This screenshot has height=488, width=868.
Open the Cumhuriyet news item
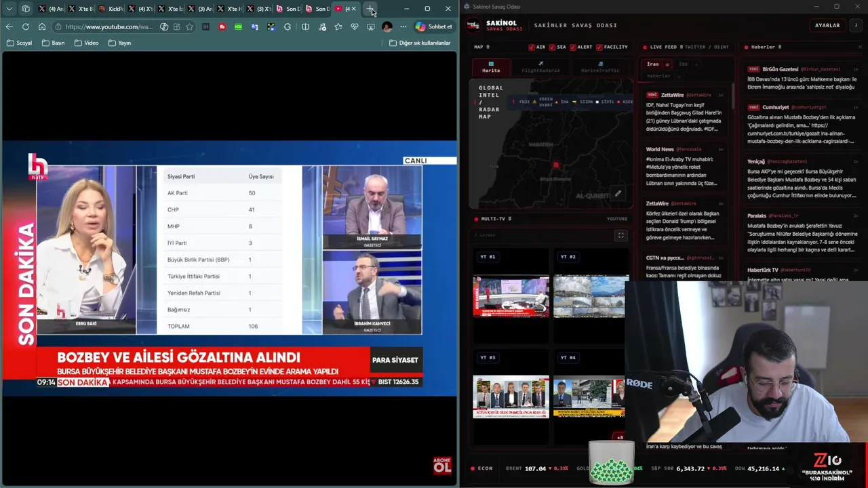tap(802, 125)
